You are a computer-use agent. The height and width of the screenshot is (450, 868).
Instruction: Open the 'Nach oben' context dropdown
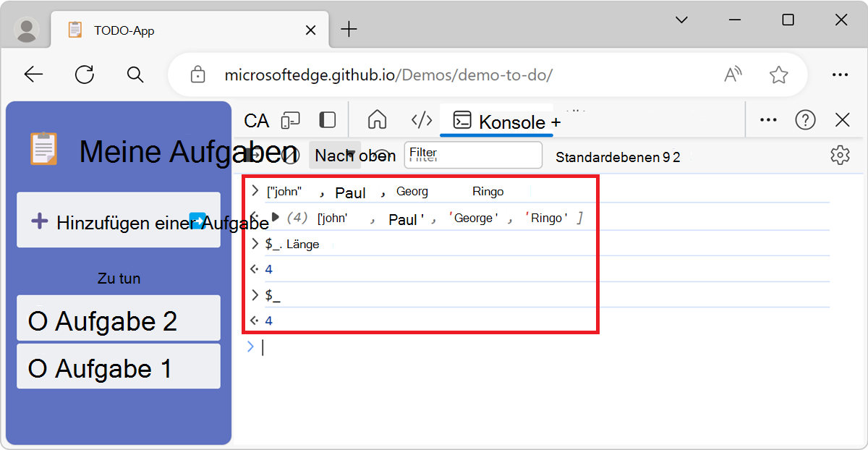pos(335,156)
